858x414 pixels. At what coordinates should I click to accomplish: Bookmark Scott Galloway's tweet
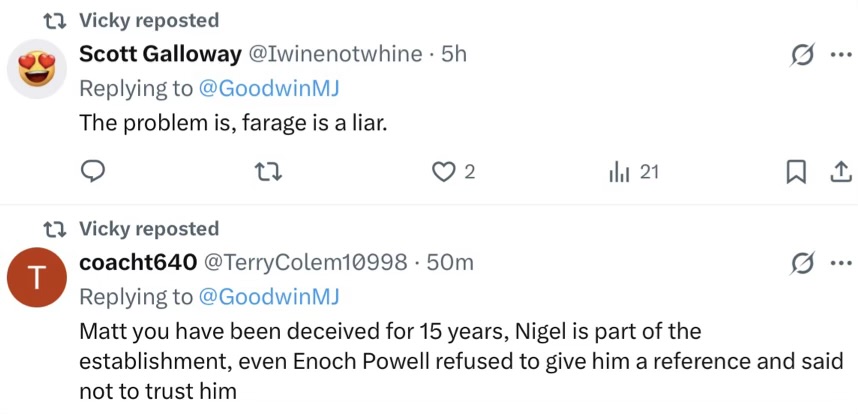796,173
